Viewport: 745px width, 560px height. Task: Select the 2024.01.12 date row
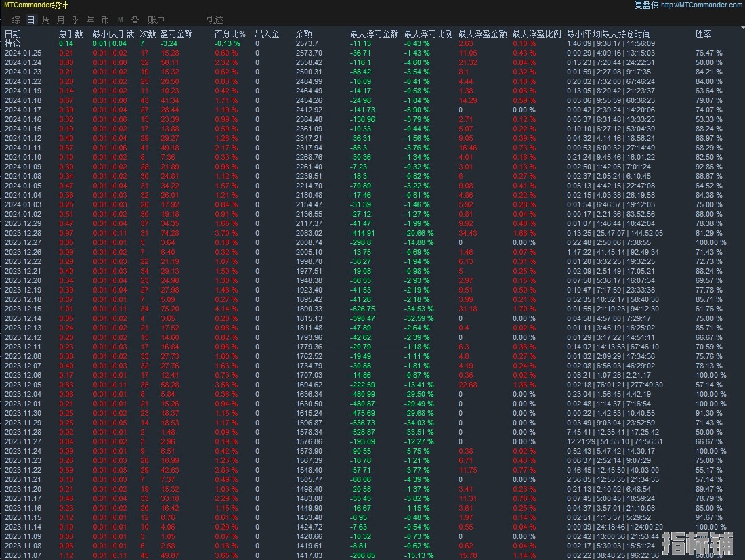pyautogui.click(x=372, y=138)
